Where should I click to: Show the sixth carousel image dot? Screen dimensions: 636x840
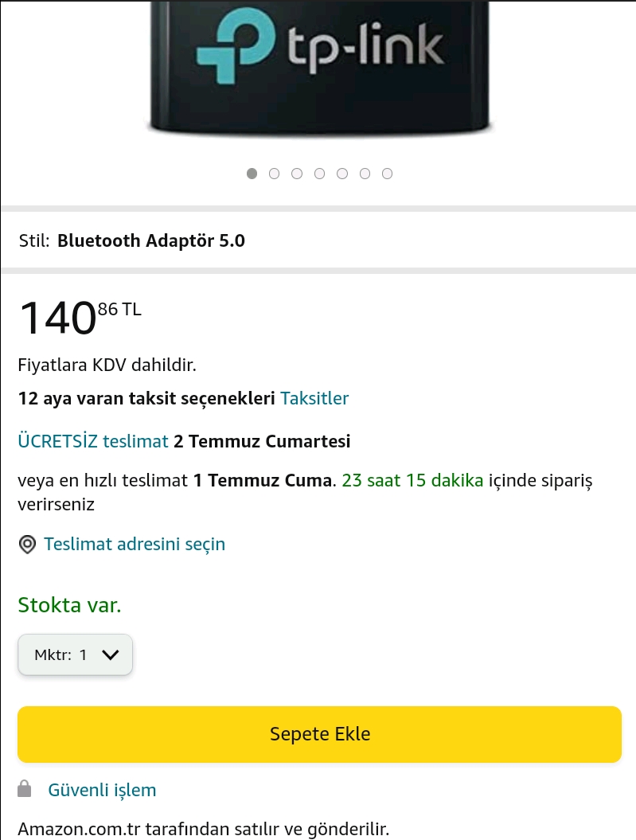click(x=365, y=174)
